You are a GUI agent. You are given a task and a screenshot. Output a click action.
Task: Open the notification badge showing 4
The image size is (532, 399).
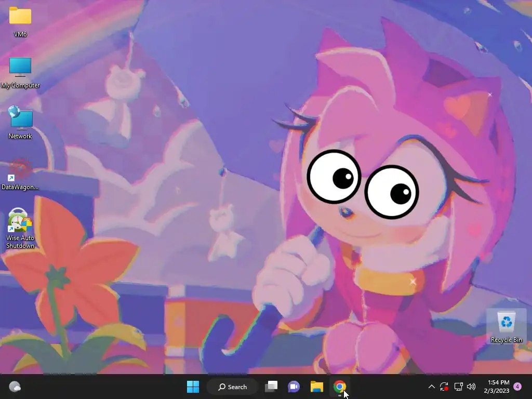click(517, 387)
